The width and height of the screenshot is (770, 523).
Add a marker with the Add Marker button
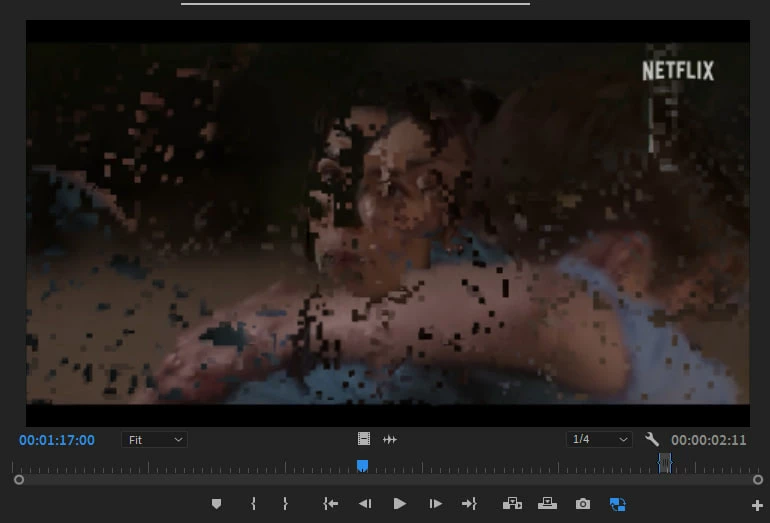pyautogui.click(x=216, y=503)
